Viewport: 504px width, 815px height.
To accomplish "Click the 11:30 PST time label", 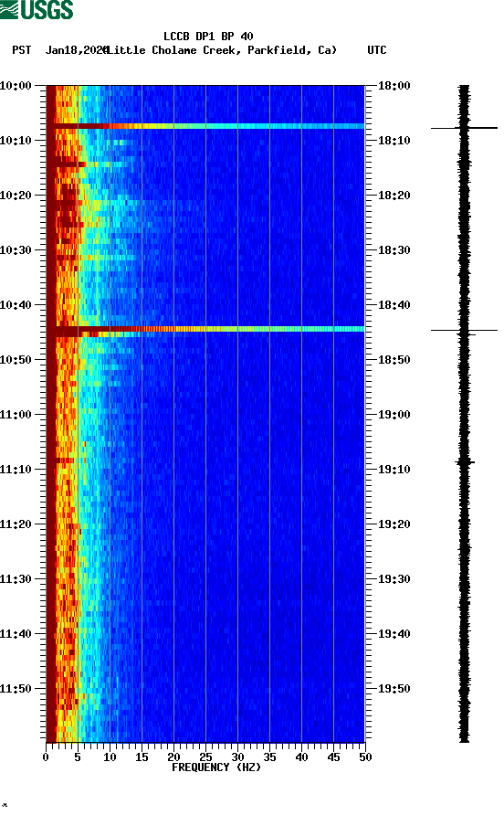I will (x=16, y=579).
